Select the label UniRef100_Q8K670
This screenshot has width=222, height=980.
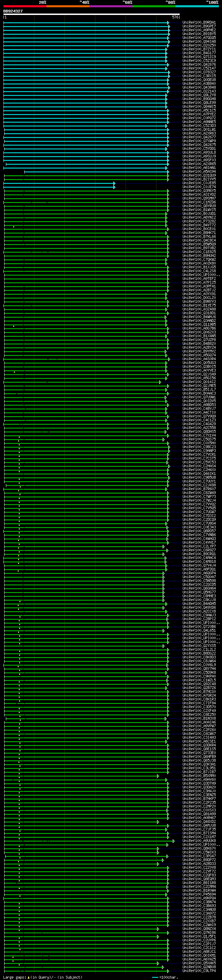pyautogui.click(x=199, y=848)
